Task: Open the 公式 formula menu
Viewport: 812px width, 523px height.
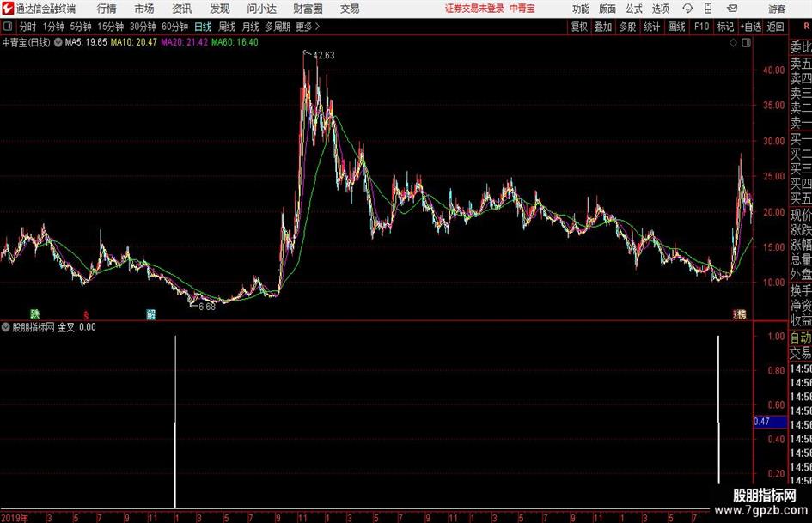Action: [634, 9]
